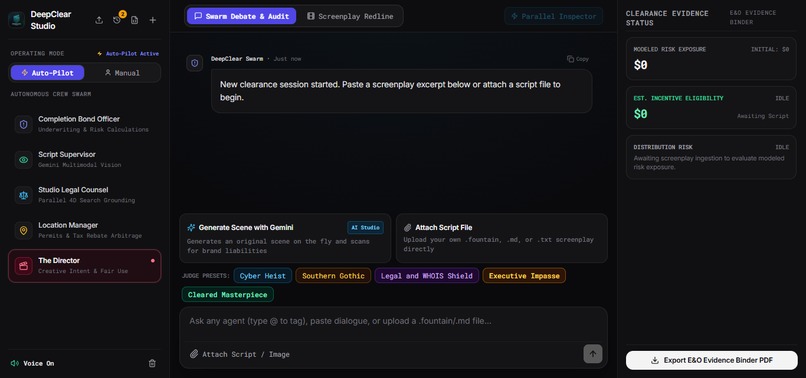
Task: Open the Screenplay Redline tab
Action: tap(350, 16)
